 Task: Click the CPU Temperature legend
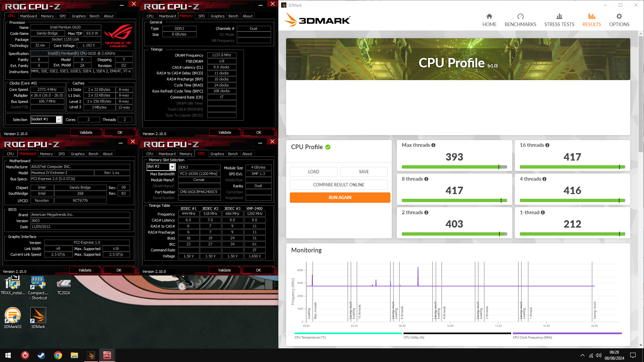(x=348, y=335)
